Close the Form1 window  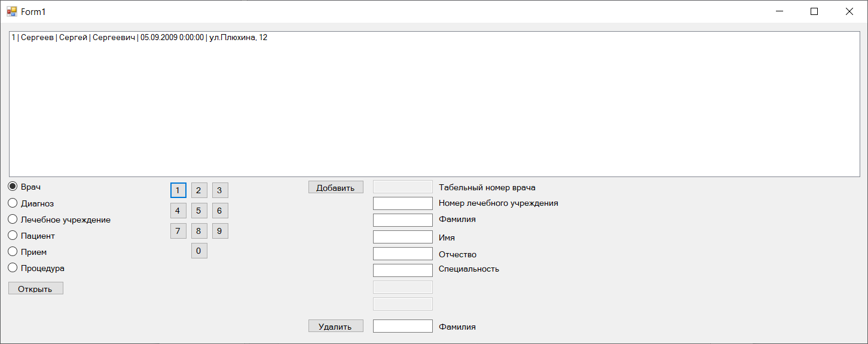[x=849, y=11]
